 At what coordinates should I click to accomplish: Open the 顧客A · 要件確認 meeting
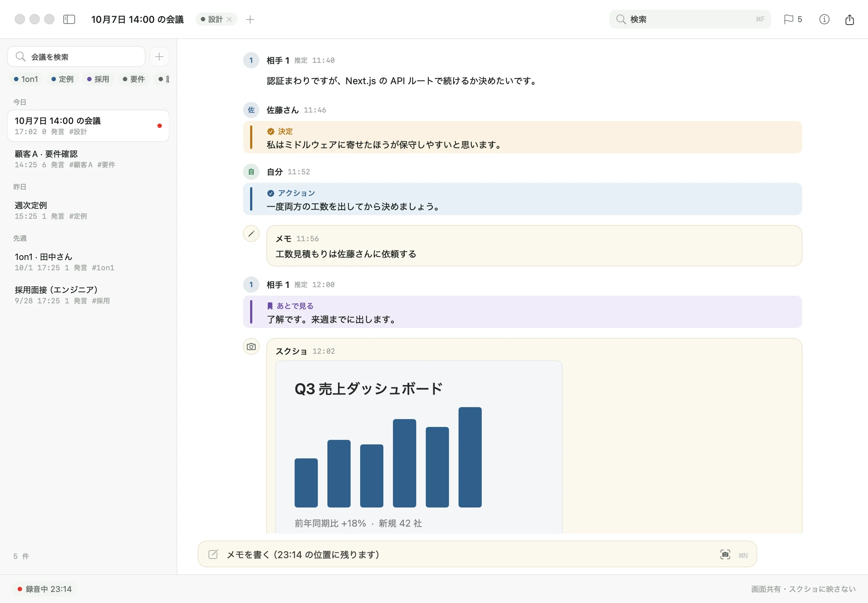88,159
